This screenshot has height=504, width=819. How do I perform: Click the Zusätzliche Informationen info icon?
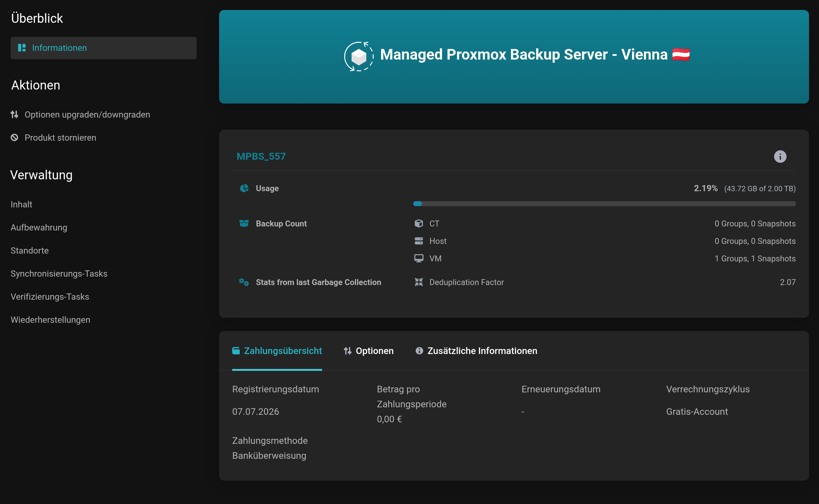pyautogui.click(x=419, y=351)
